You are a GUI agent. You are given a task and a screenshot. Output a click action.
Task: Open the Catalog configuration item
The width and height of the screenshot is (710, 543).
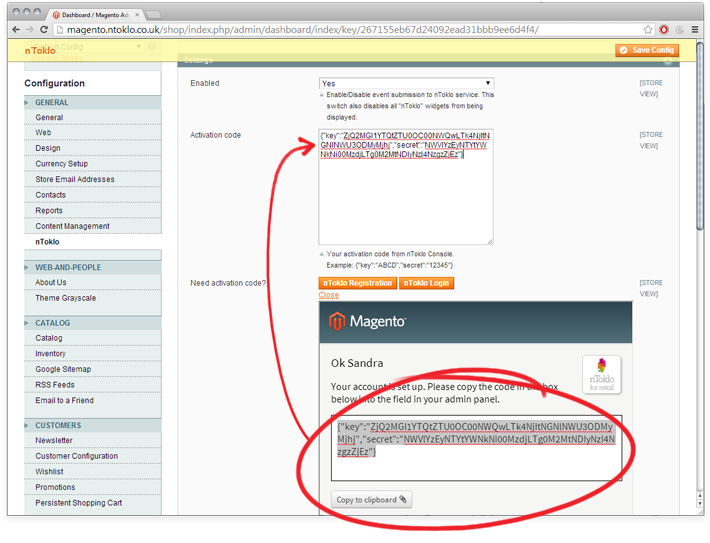tap(49, 338)
